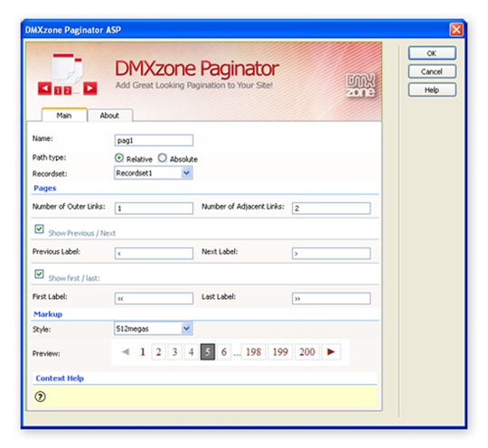
Task: Toggle the Show first / last checkbox
Action: click(39, 274)
